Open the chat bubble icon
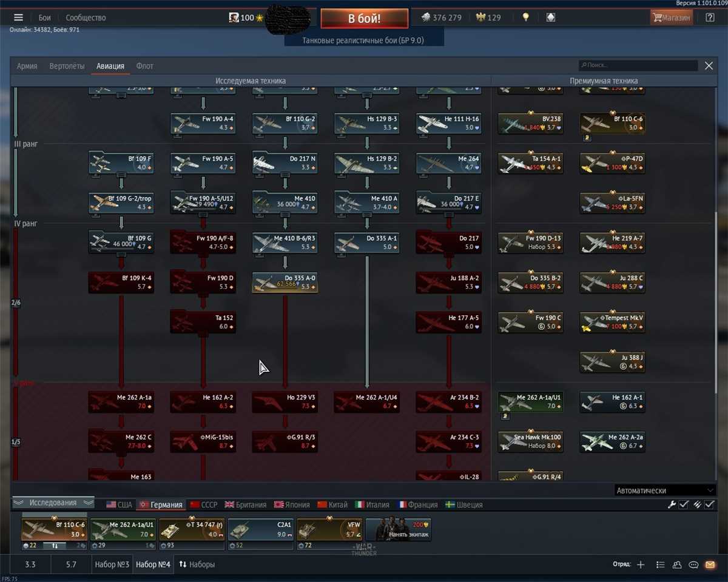This screenshot has height=582, width=728. tap(693, 564)
